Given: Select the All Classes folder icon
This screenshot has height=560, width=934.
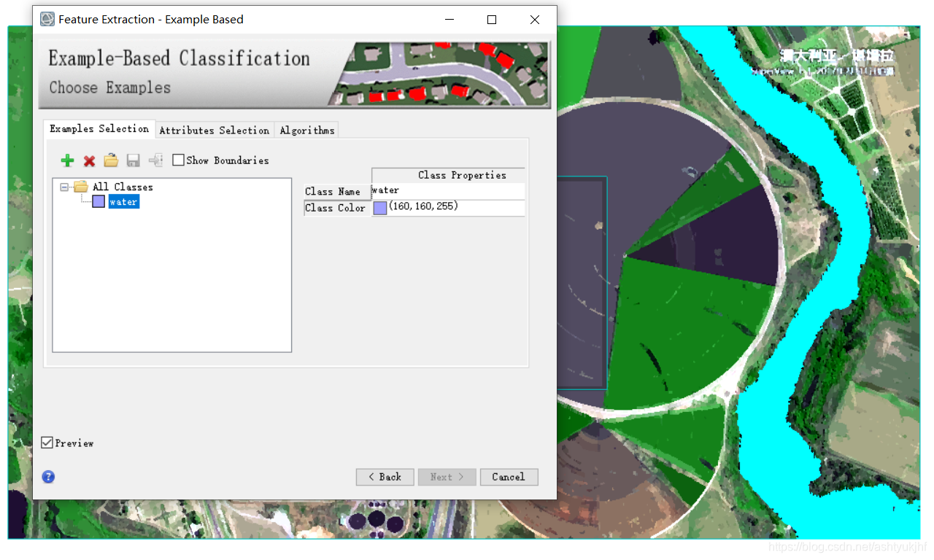Looking at the screenshot, I should pos(81,187).
